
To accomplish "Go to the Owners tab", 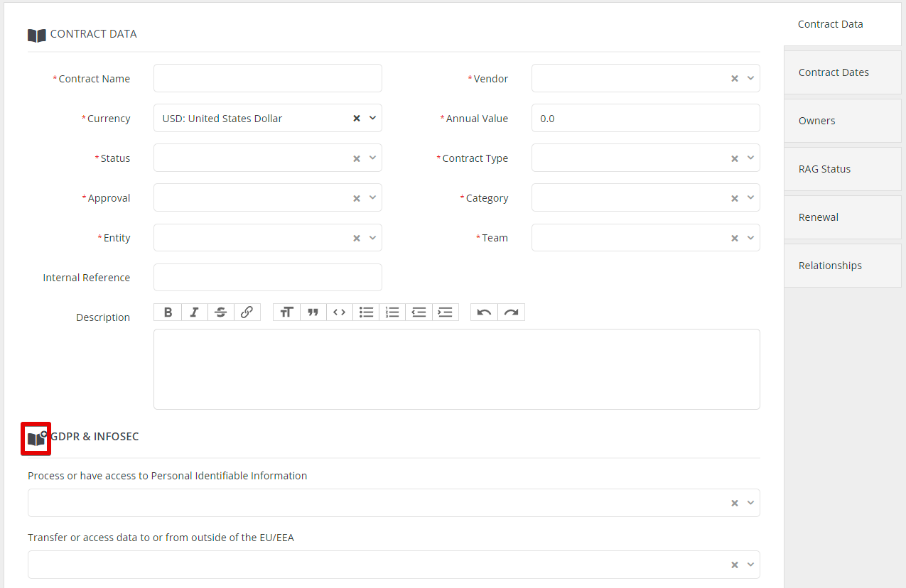I will pyautogui.click(x=843, y=121).
